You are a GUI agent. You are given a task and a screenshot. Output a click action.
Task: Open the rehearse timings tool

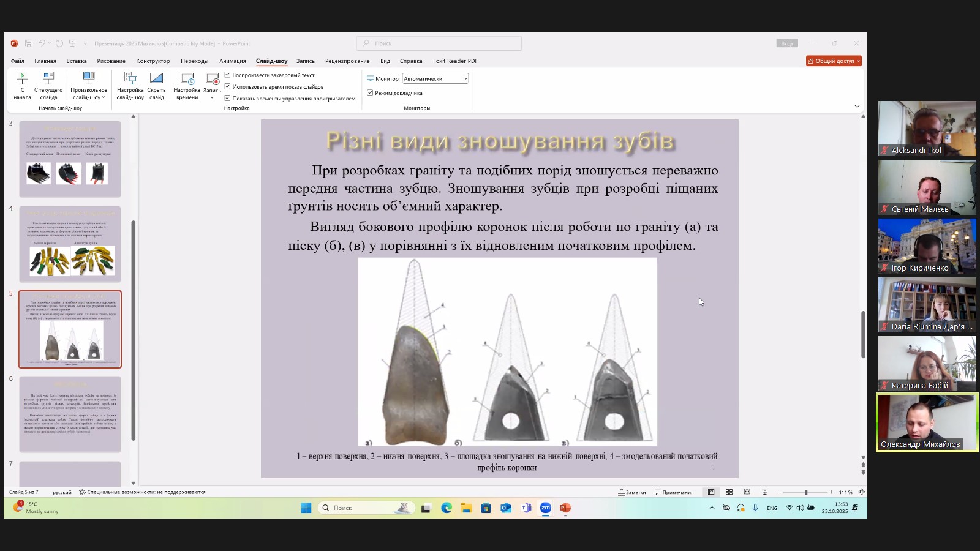click(x=187, y=84)
